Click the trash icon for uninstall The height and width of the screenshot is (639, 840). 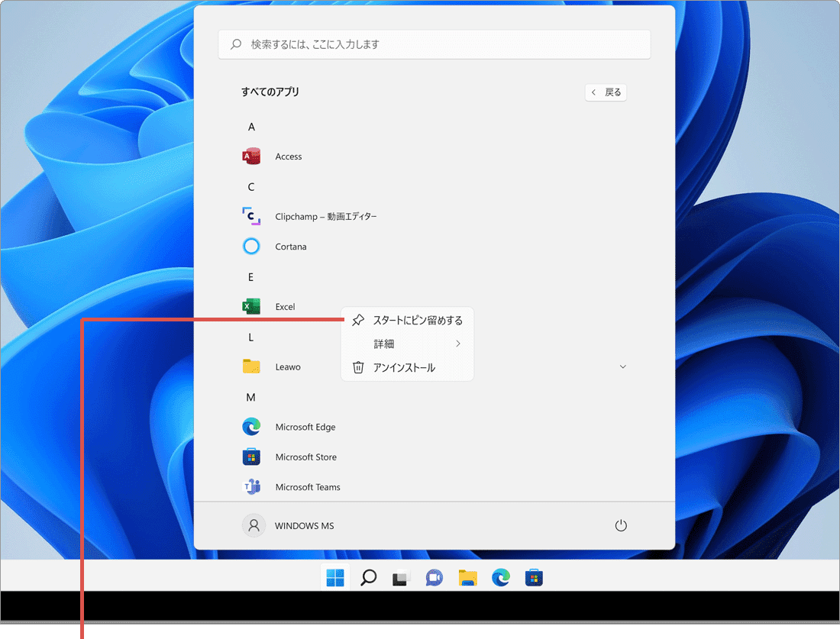pyautogui.click(x=358, y=367)
